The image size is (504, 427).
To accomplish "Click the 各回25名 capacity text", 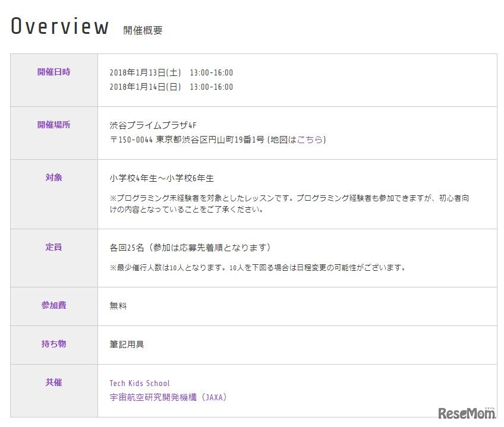I will [x=190, y=248].
